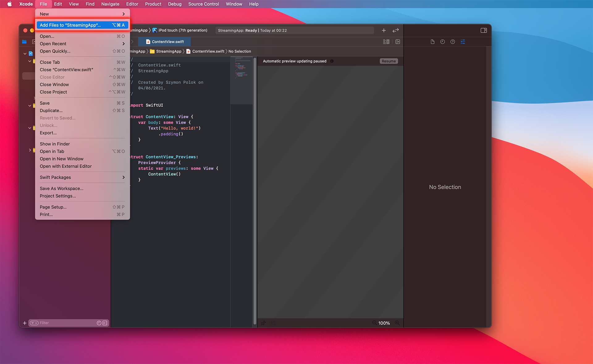Click the StreamingApp Ready status field
This screenshot has height=364, width=593.
coord(294,30)
